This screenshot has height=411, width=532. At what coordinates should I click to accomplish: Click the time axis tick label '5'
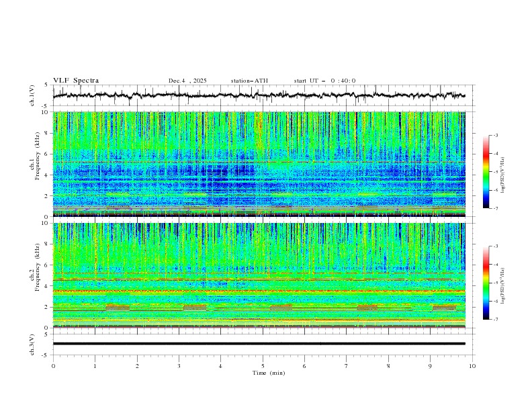coord(263,366)
